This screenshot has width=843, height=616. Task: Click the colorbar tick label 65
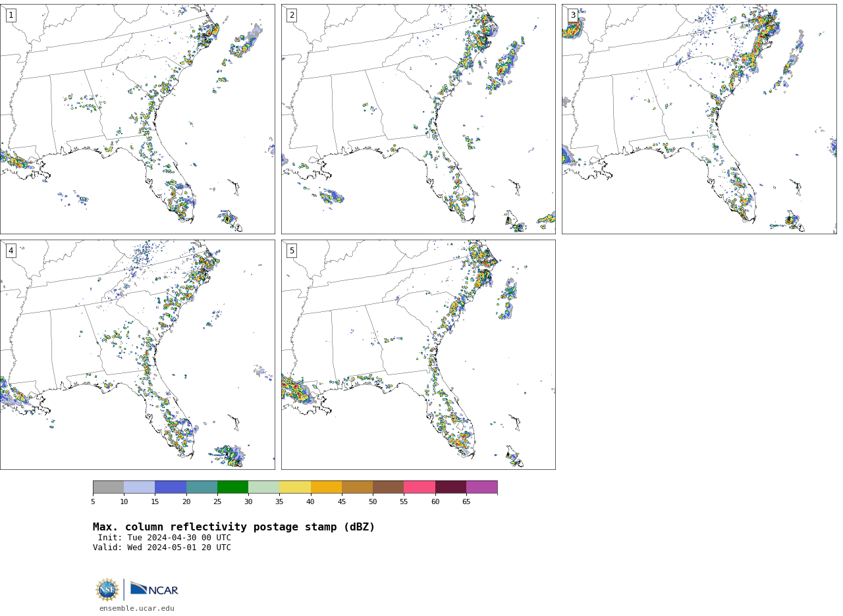point(466,502)
